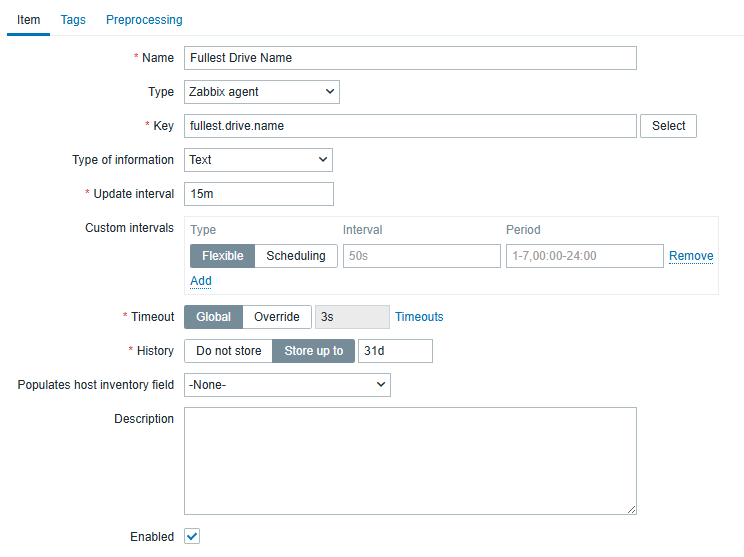This screenshot has height=557, width=744.
Task: Open the Timeouts link
Action: pyautogui.click(x=419, y=317)
